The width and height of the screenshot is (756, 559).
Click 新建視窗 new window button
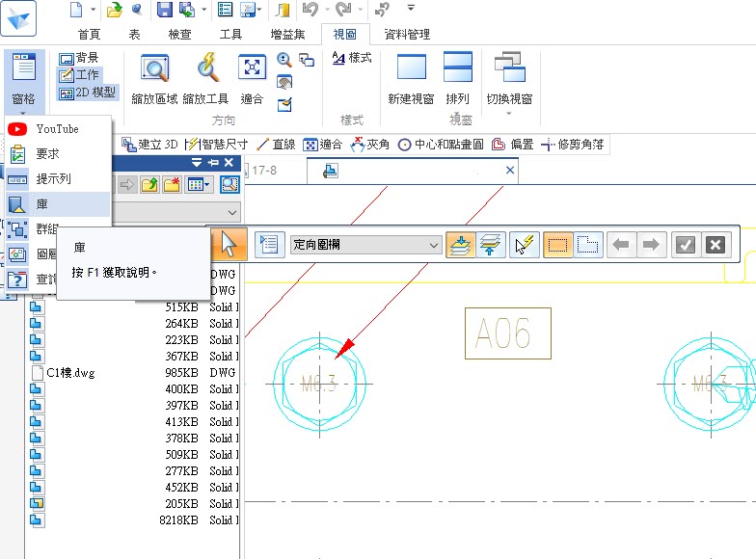[x=411, y=79]
